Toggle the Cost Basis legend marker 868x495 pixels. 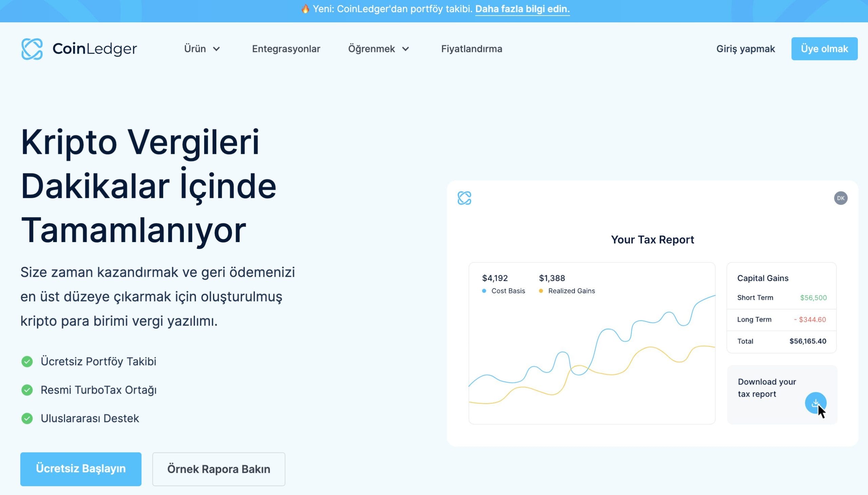[484, 291]
